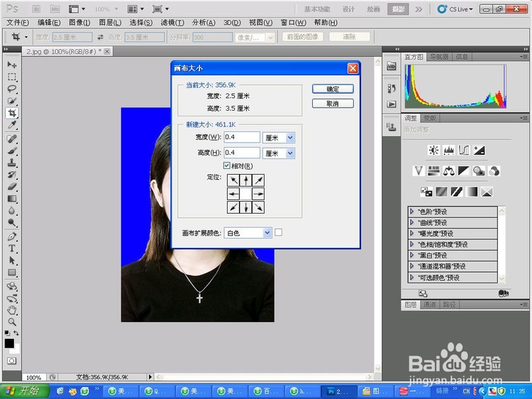Set anchor to bottom-left arrow

233,207
